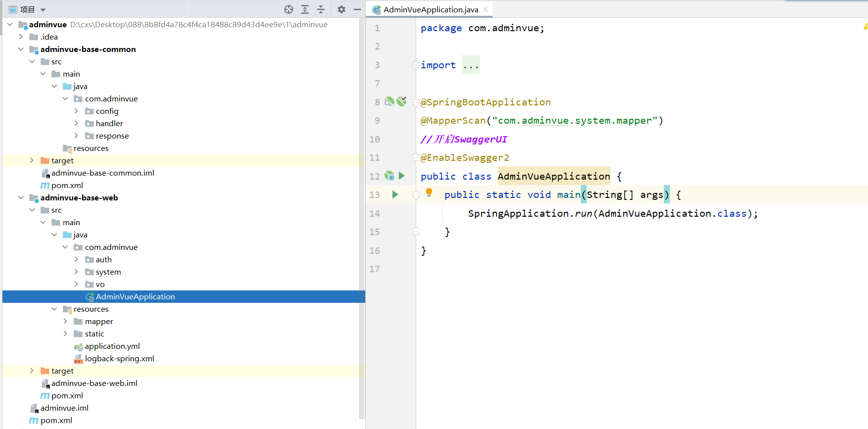The height and width of the screenshot is (429, 868).
Task: Expand the mapper resources folder
Action: 65,321
